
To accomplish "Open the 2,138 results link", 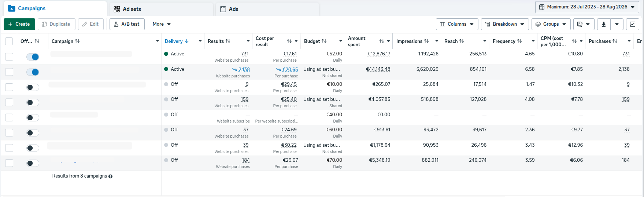I will pyautogui.click(x=244, y=69).
